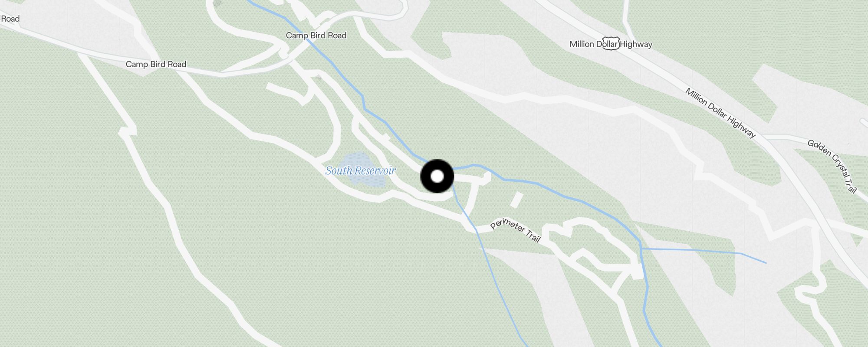Click the diagonal Million Dollar Highway label
This screenshot has height=347, width=868.
pyautogui.click(x=720, y=112)
